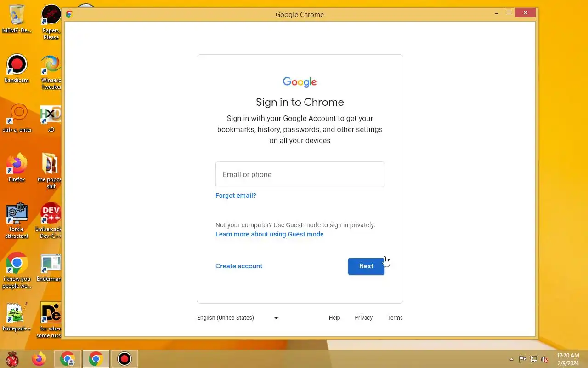Click the network icon in system tray
The image size is (588, 368).
(534, 359)
